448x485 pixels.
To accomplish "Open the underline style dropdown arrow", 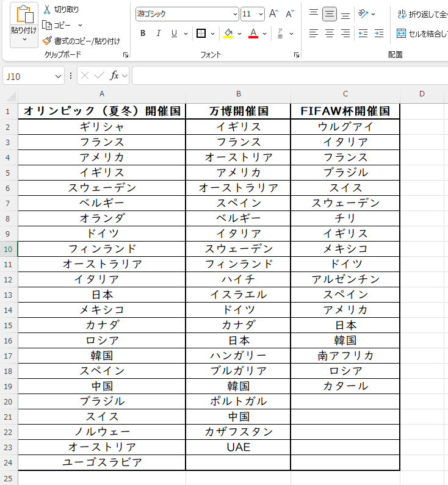I will click(186, 34).
